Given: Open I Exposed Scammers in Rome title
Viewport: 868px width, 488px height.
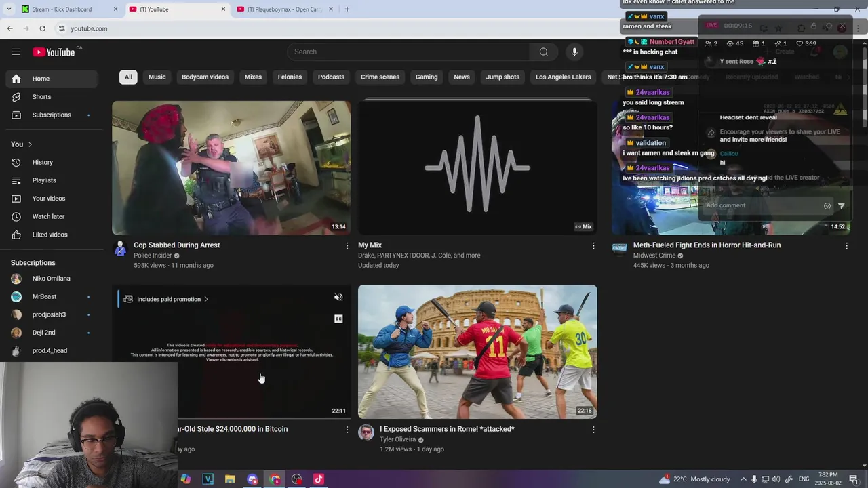Looking at the screenshot, I should tap(447, 429).
